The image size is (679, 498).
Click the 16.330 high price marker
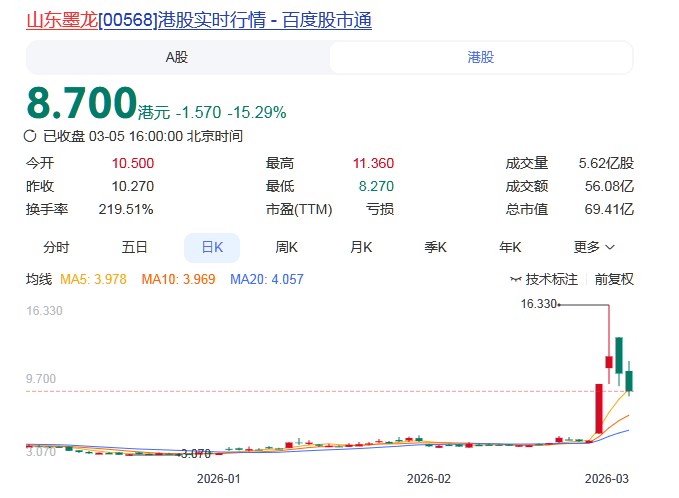(x=538, y=303)
